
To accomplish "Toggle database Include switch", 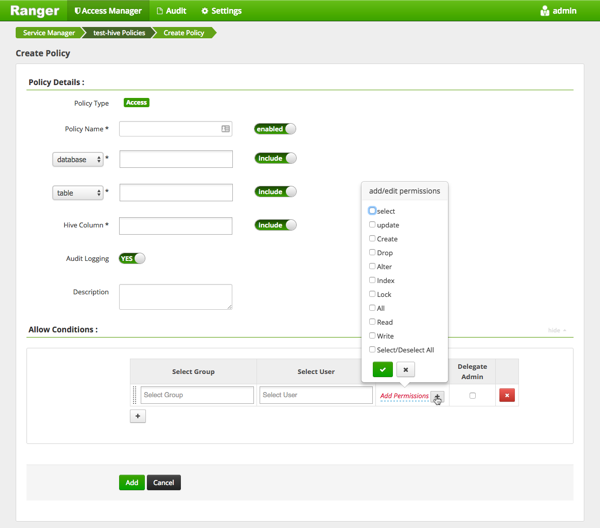I will coord(275,158).
